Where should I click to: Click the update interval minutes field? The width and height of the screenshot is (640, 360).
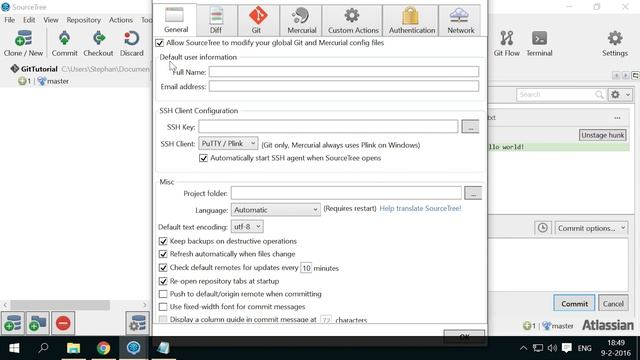[x=306, y=268]
